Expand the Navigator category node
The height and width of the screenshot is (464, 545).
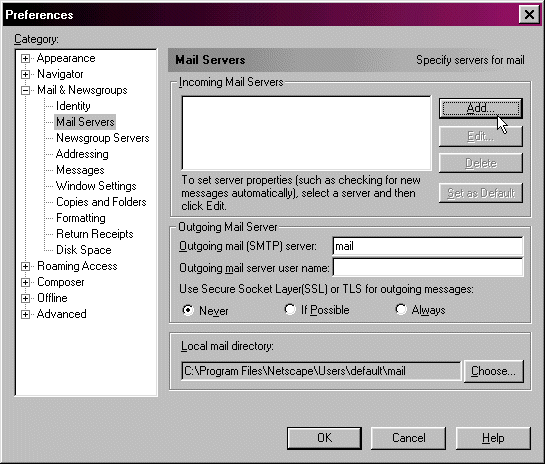click(25, 74)
